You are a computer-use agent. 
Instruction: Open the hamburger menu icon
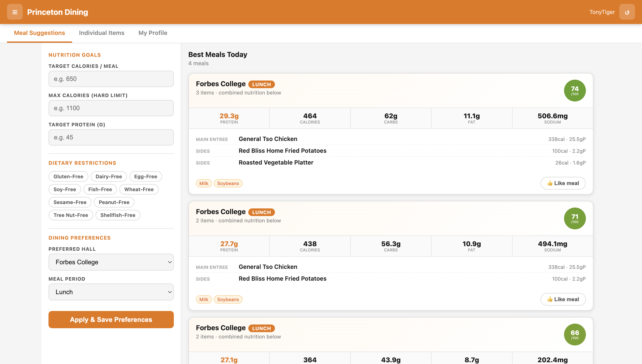[x=15, y=12]
